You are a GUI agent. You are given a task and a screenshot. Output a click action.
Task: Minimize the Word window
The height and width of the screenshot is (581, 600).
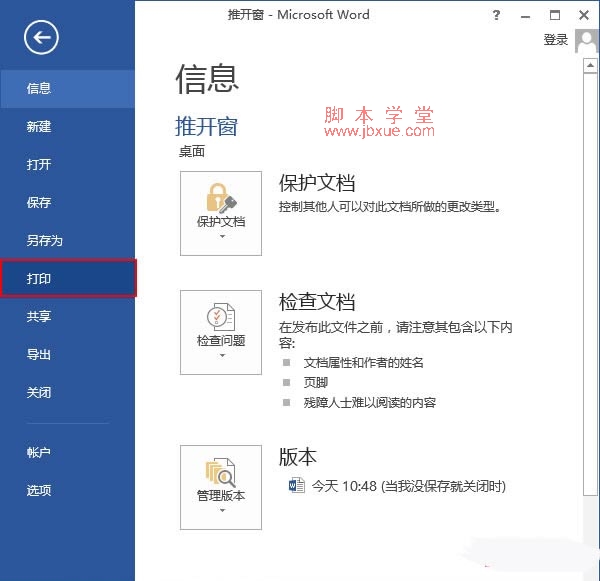click(526, 16)
